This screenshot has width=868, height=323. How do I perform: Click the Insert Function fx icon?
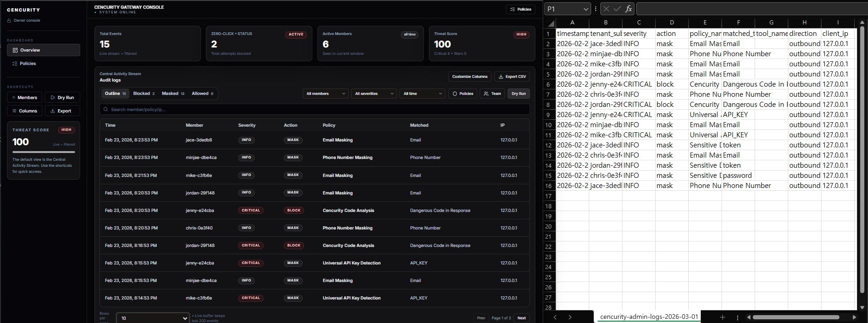click(628, 9)
